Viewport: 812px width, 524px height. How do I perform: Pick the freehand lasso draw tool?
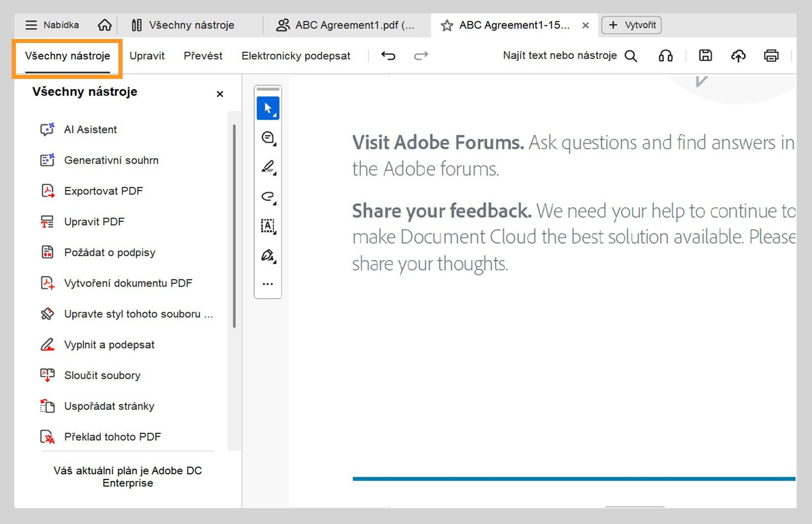pyautogui.click(x=267, y=196)
